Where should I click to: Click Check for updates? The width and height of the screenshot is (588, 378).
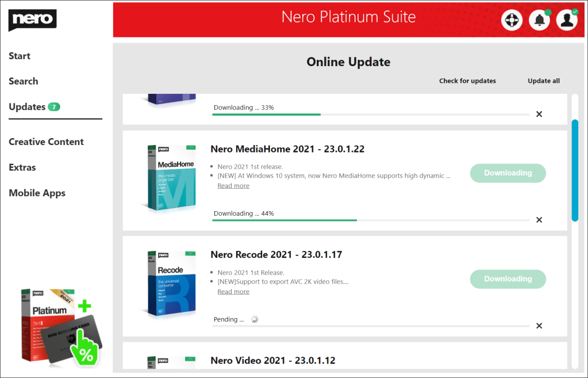(x=467, y=81)
